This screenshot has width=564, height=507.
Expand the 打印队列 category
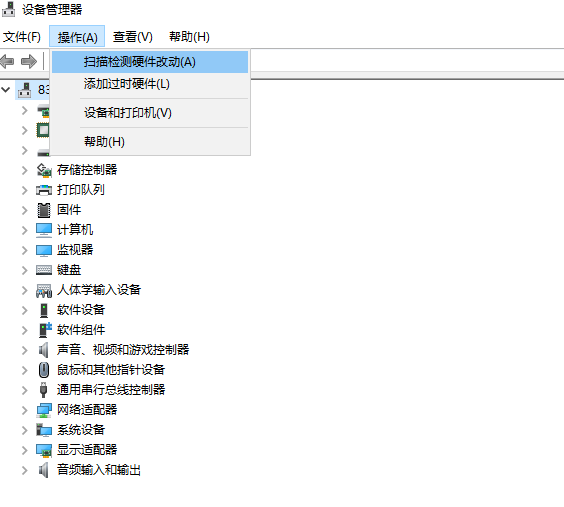click(24, 190)
